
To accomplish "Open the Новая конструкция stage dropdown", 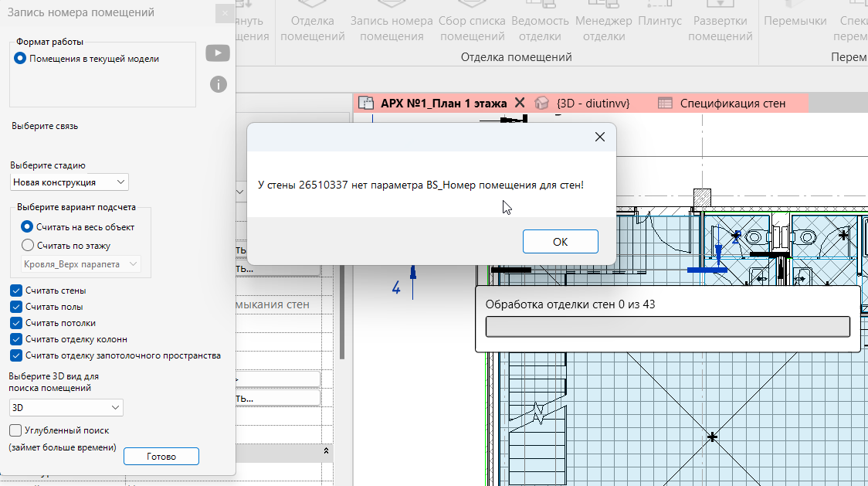I will 70,182.
